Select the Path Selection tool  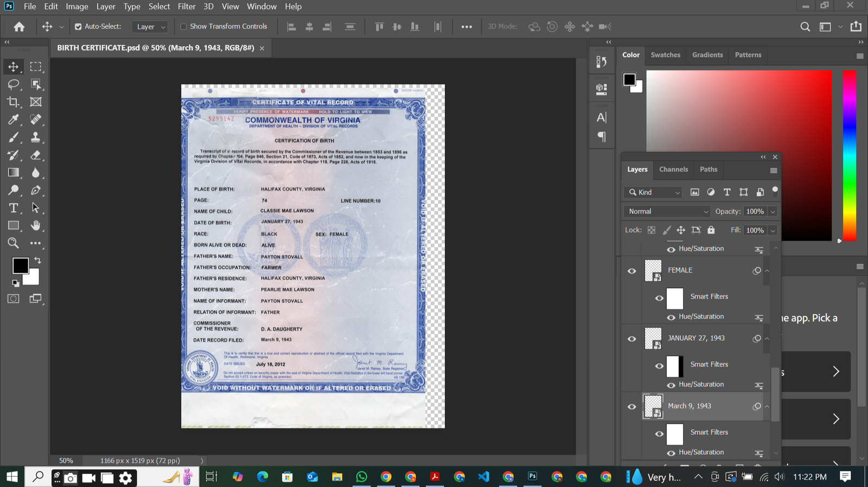[x=36, y=208]
